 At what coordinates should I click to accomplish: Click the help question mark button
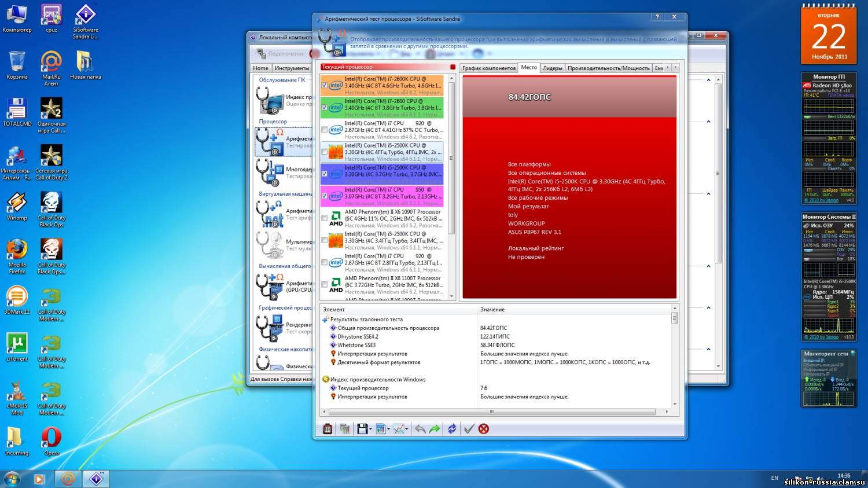point(658,17)
